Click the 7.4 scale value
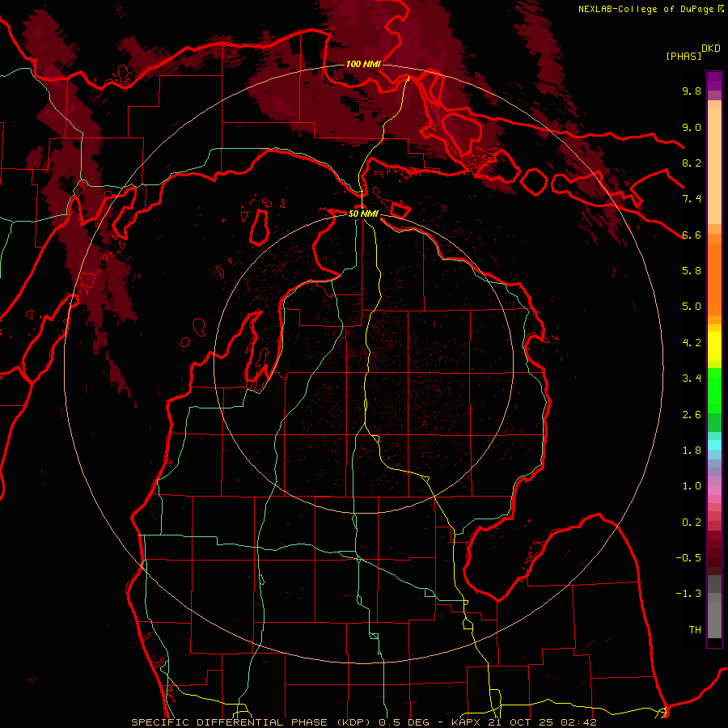This screenshot has width=728, height=728. pos(692,199)
